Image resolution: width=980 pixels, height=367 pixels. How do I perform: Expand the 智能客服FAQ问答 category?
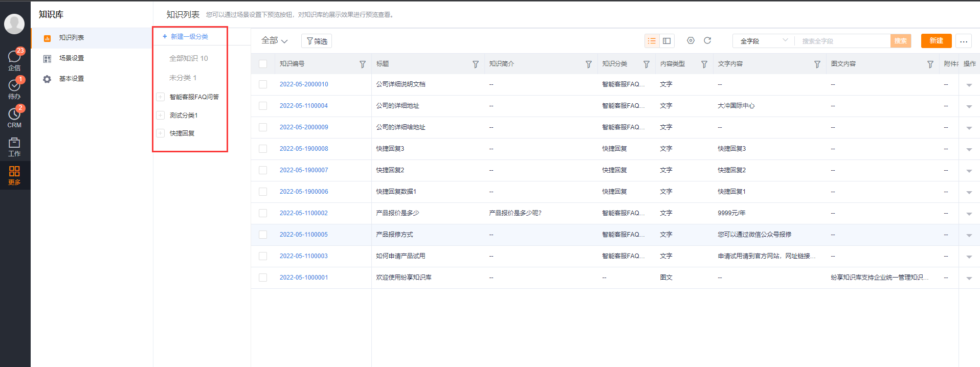161,97
